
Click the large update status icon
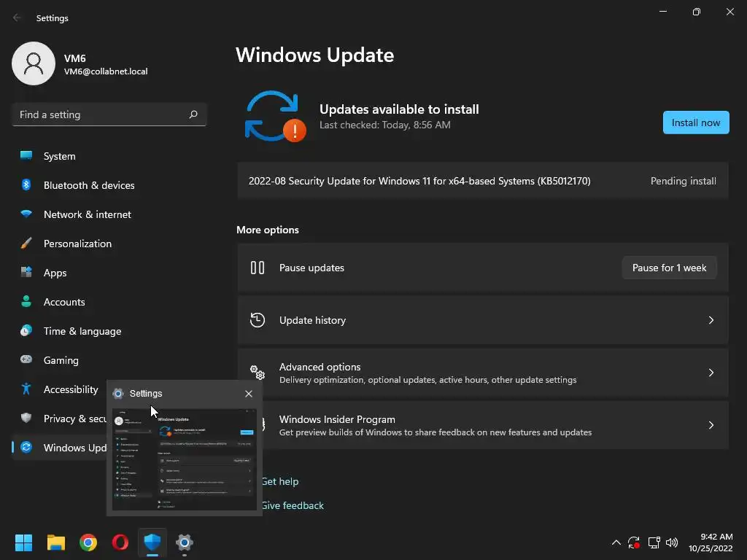275,116
